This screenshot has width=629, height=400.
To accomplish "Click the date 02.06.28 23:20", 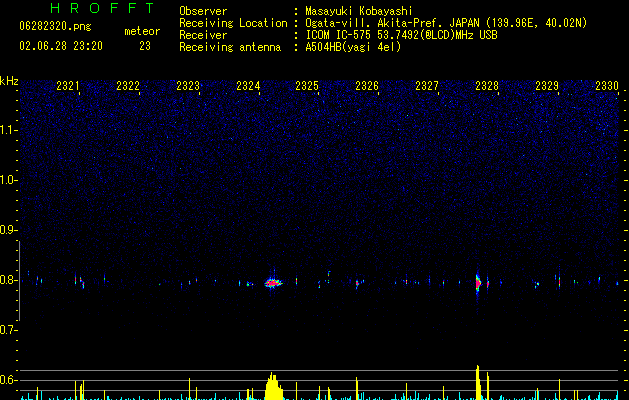I will [61, 46].
